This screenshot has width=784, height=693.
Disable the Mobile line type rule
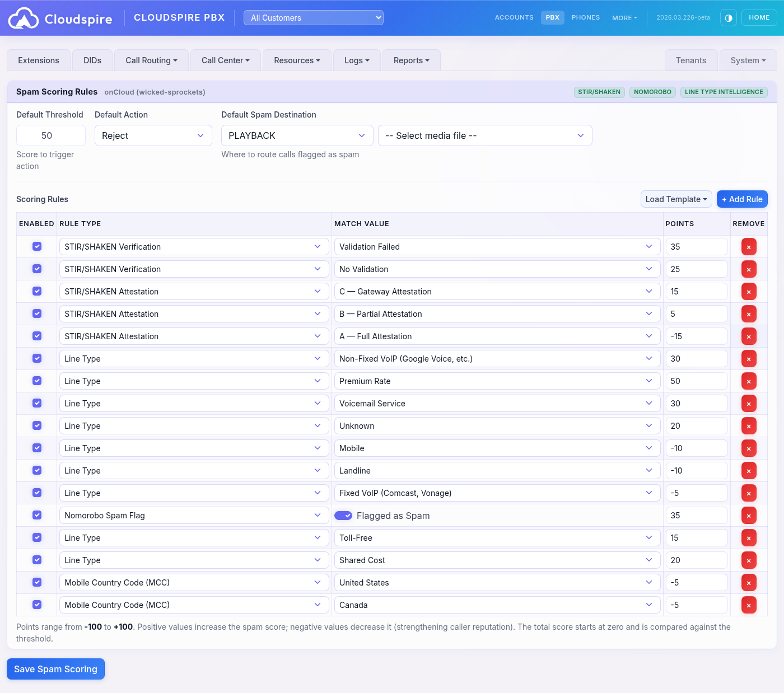(36, 448)
